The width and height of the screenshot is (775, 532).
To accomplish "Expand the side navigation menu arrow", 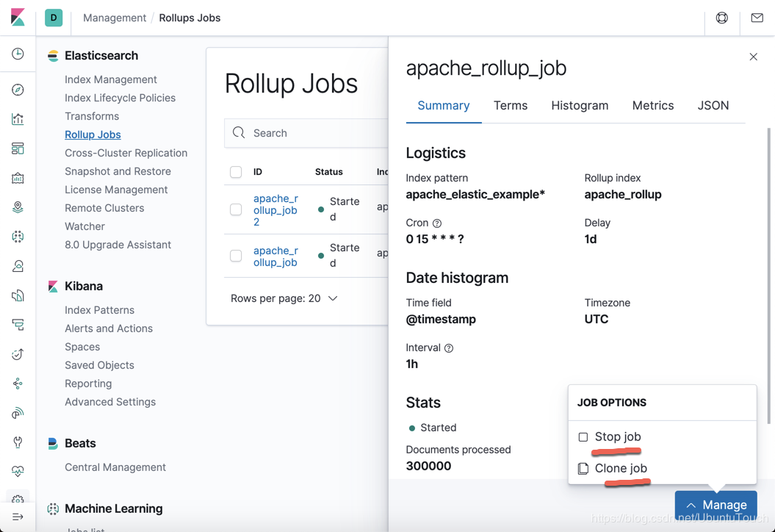I will 18,517.
